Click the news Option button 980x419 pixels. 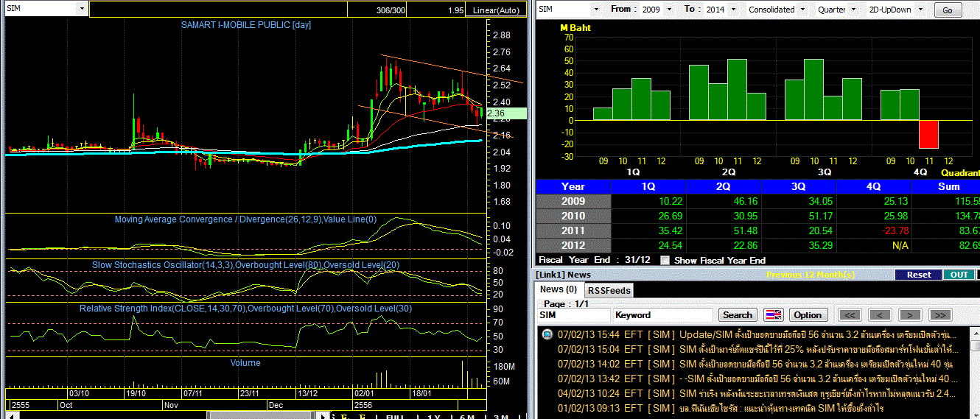[807, 314]
